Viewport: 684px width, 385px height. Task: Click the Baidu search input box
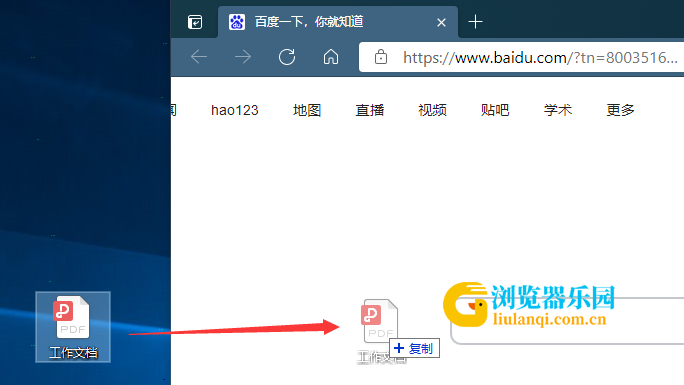[567, 321]
